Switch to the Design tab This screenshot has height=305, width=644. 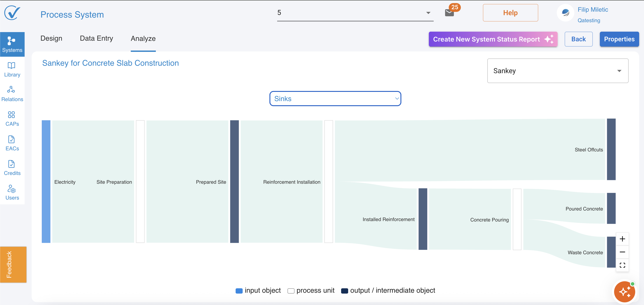[51, 38]
